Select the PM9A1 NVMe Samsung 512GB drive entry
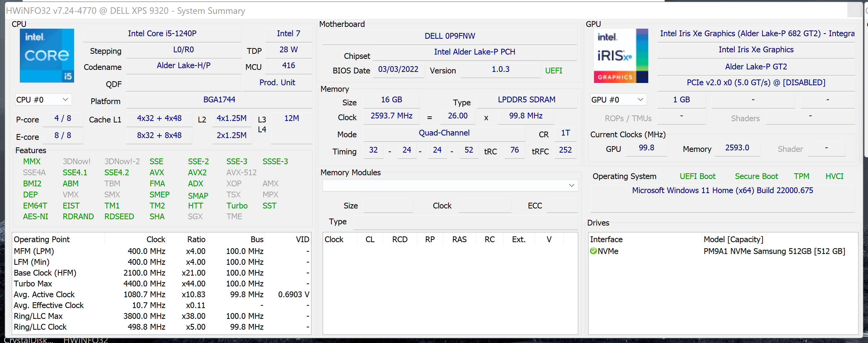Screen dimensions: 868x343 774,251
